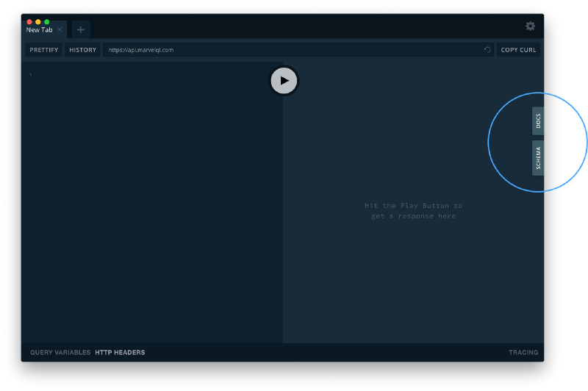The height and width of the screenshot is (391, 588).
Task: Focus the endpoint URL field
Action: click(x=298, y=50)
